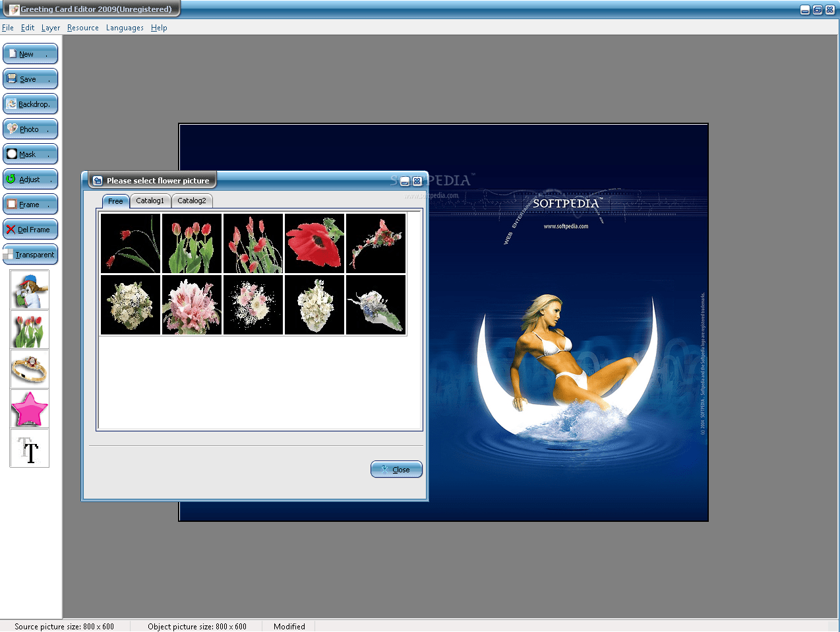Viewport: 840px width, 632px height.
Task: Open the Languages menu
Action: coord(125,28)
